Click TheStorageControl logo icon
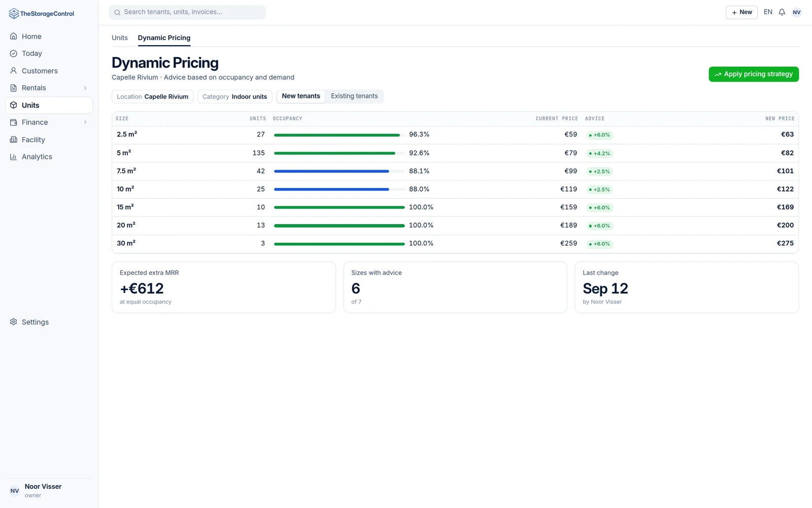Screen dimensions: 812x508 tap(14, 14)
